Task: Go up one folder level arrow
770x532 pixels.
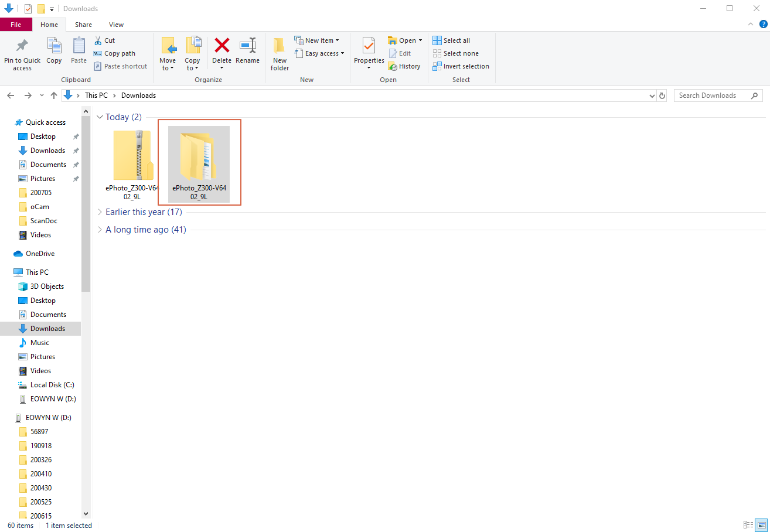Action: [54, 96]
